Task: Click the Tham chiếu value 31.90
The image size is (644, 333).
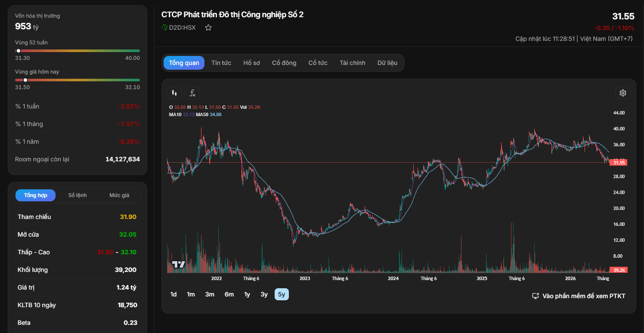Action: point(128,217)
